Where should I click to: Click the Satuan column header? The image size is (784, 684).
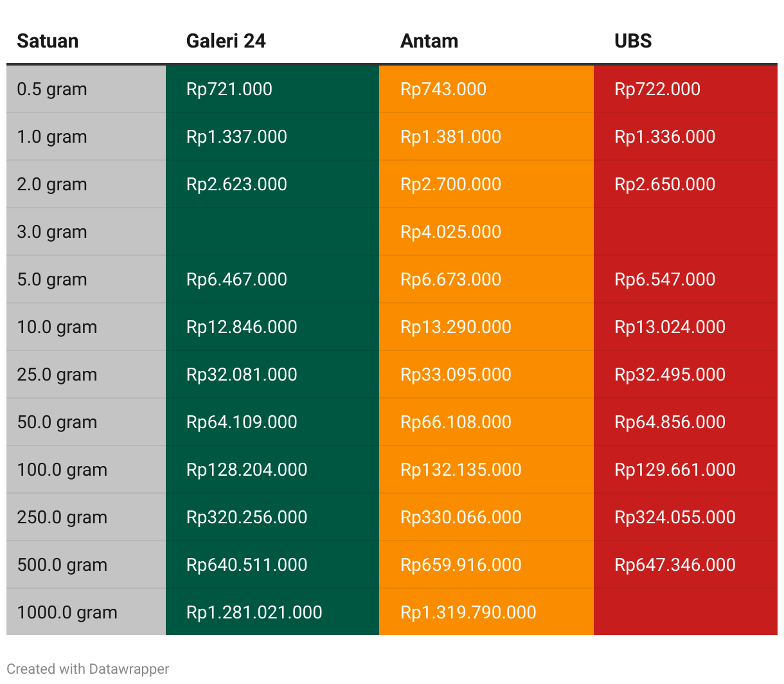click(48, 41)
